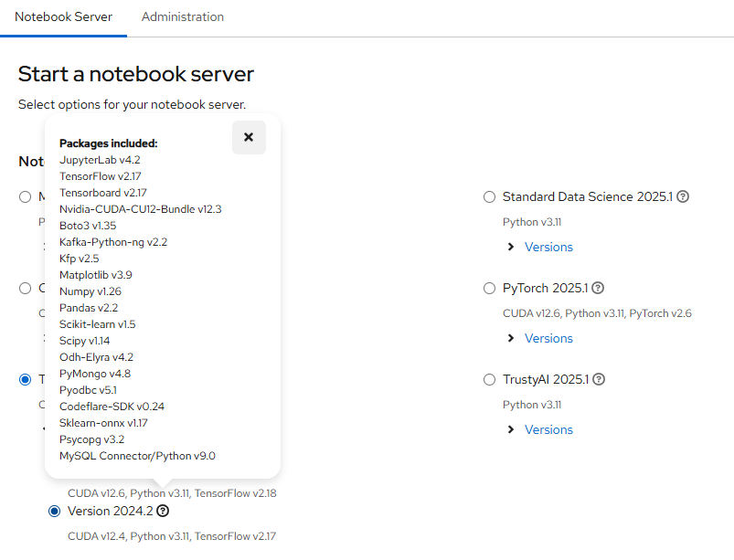
Task: Click Python v3.11 text under TrustyAI
Action: point(532,404)
